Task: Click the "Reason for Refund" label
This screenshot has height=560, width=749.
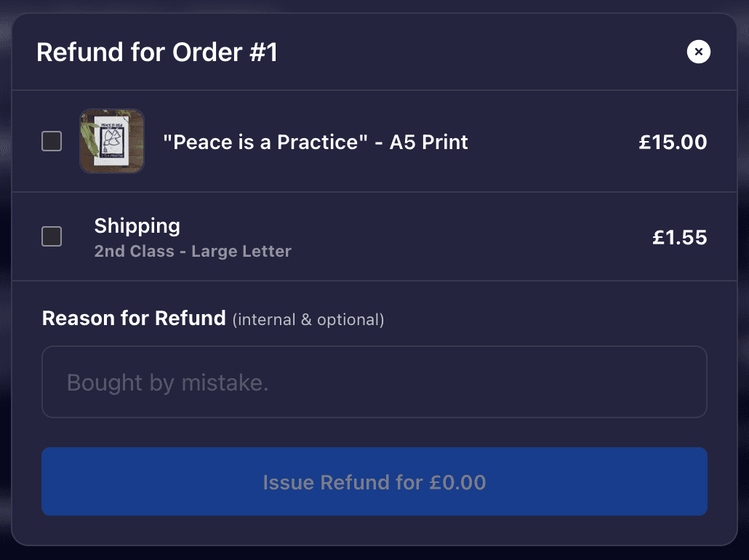Action: (134, 319)
